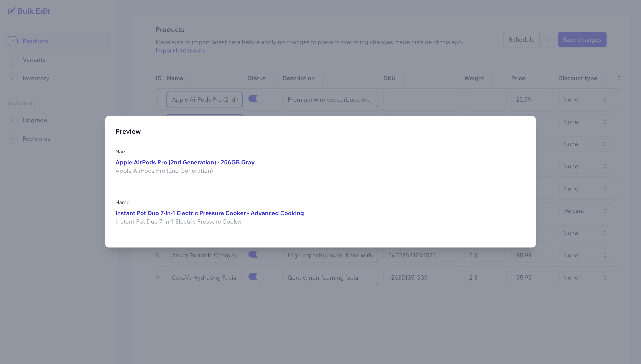Click price field showing 25.99
641x364 pixels.
532,100
